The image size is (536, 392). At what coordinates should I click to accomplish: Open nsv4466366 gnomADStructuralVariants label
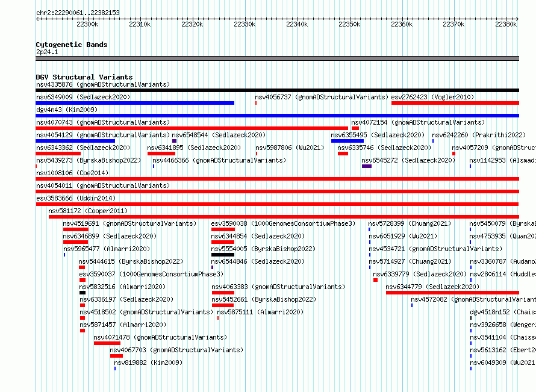(219, 160)
